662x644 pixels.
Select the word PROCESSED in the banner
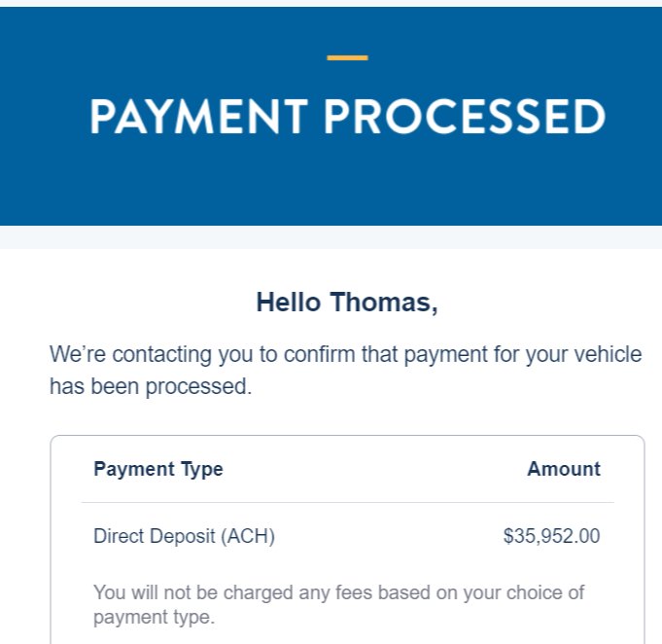(465, 117)
